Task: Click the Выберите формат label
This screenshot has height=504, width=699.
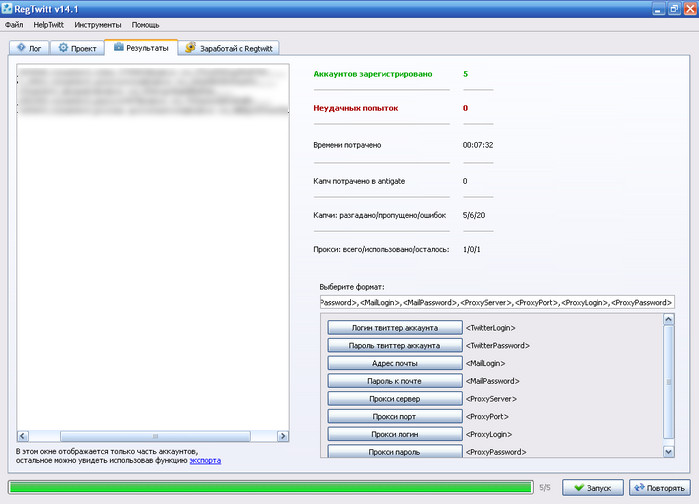Action: coord(352,287)
